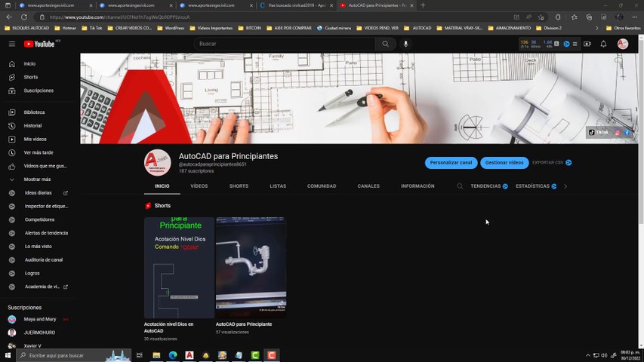
Task: Click the create video camera icon
Action: 587,44
